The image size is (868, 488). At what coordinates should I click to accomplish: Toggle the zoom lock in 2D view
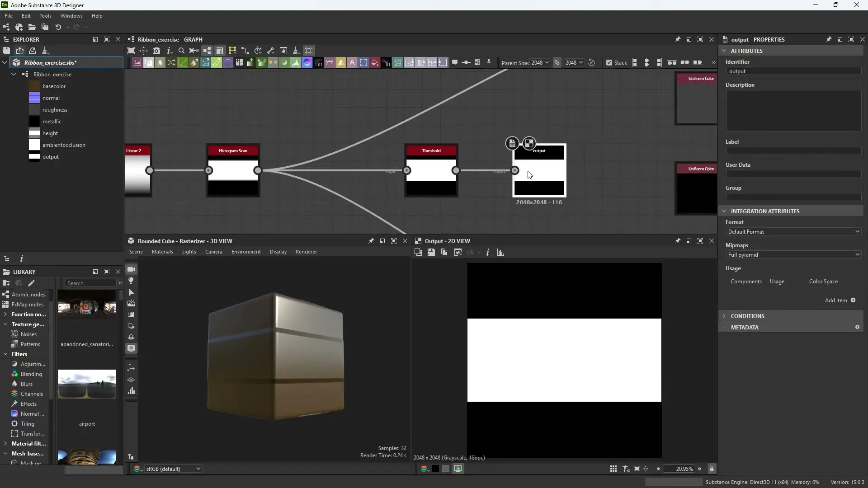712,469
